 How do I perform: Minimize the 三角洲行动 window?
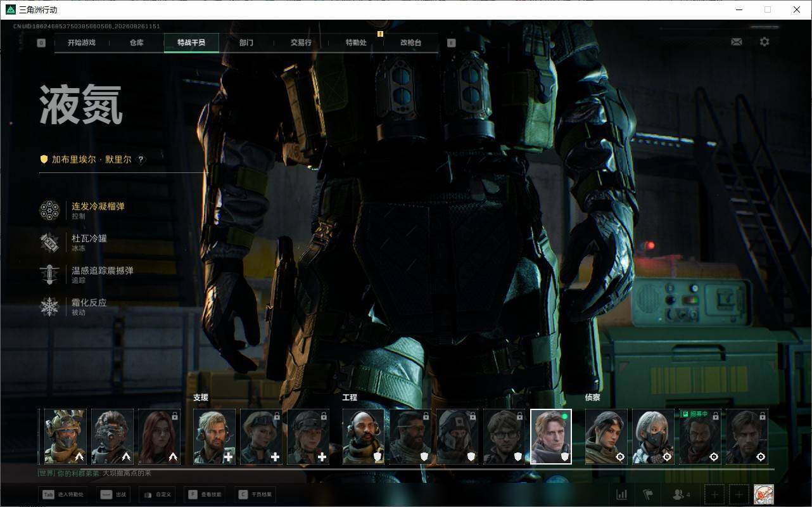[739, 10]
